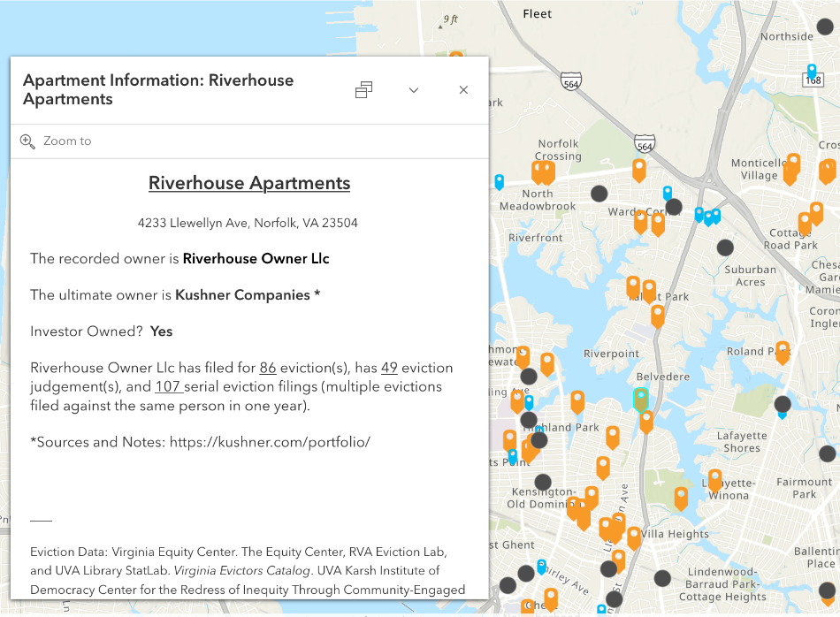Click the orange marker at Lafayette-Winona

(x=714, y=480)
